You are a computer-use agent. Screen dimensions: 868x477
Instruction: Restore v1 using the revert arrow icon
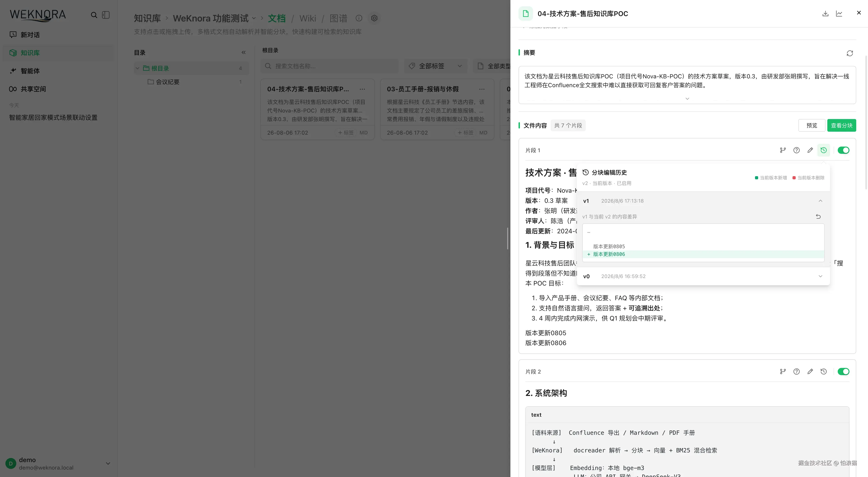(818, 216)
